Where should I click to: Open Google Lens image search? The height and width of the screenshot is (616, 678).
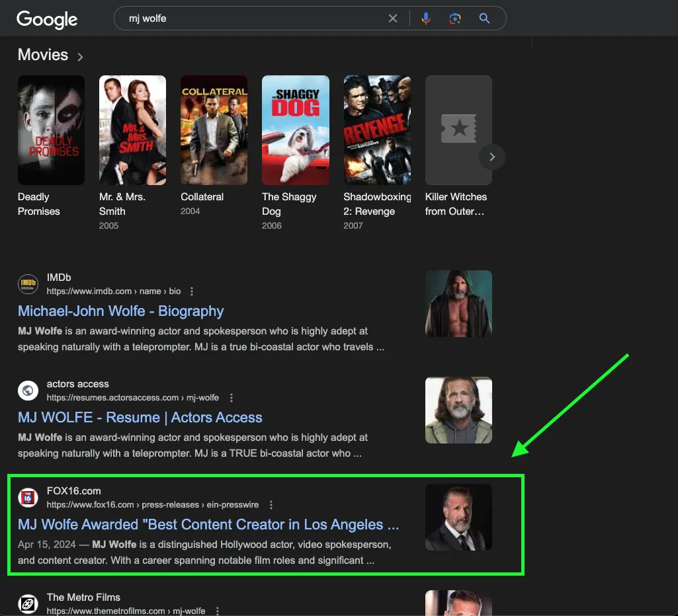[455, 19]
